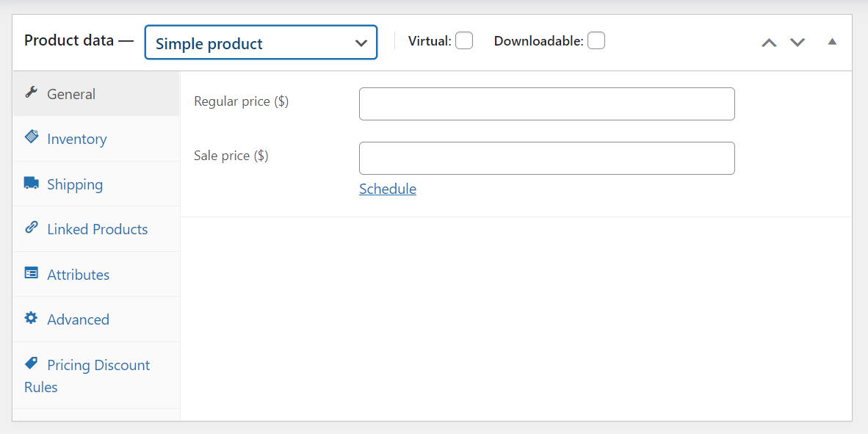Focus the Regular price input field
Screen dimensions: 868x434
[546, 104]
